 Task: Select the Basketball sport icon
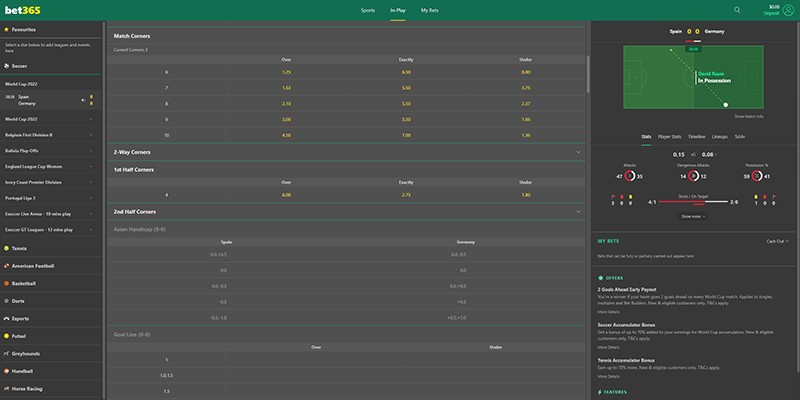7,283
